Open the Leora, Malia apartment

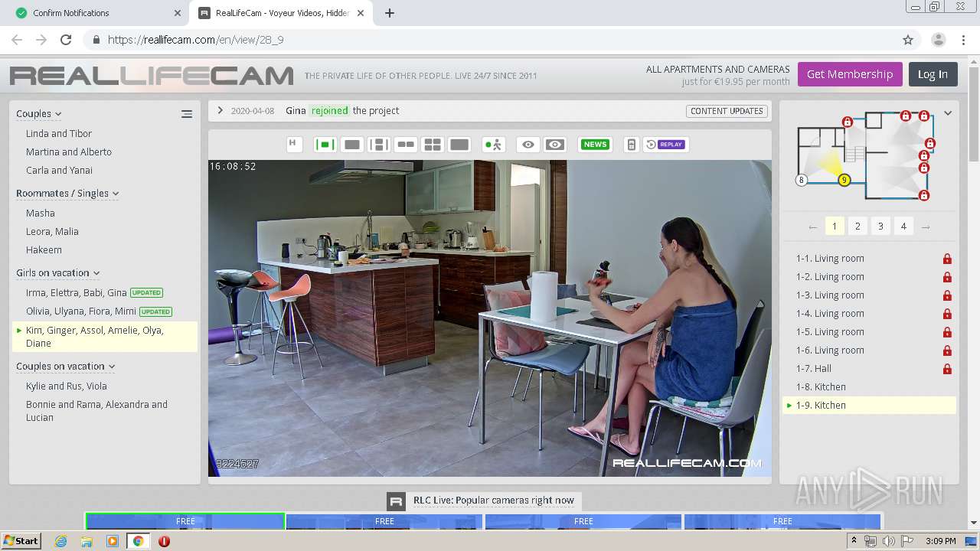[52, 231]
